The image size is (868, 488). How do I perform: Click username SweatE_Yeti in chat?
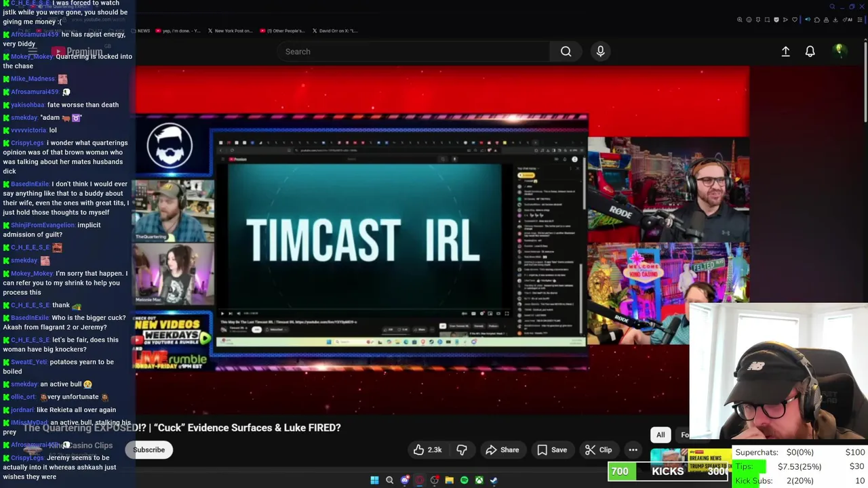[28, 362]
